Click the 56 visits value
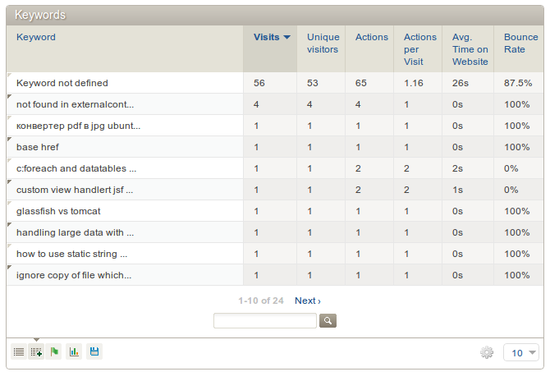Screen dimensions: 550x381 [x=259, y=83]
